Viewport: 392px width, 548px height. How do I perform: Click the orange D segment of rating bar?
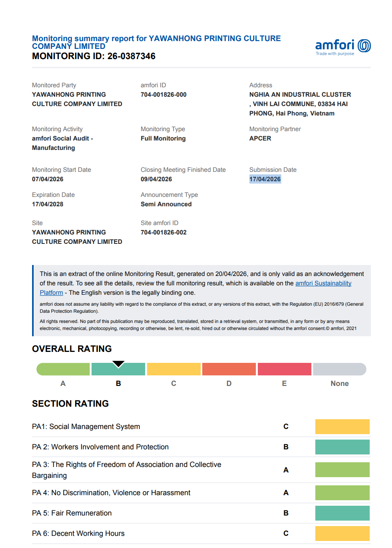click(229, 369)
